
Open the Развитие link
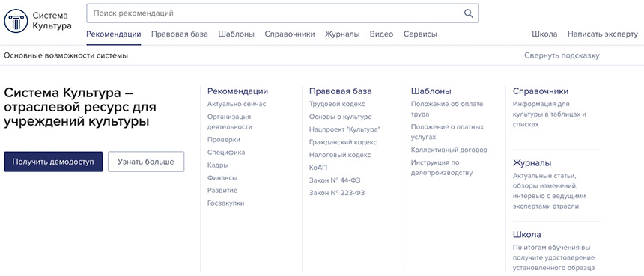point(222,191)
